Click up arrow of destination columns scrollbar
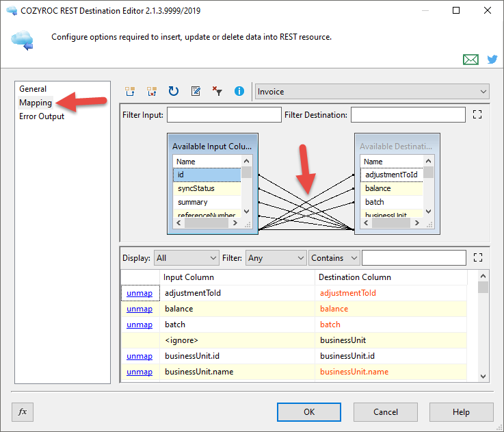This screenshot has height=432, width=504. [429, 161]
